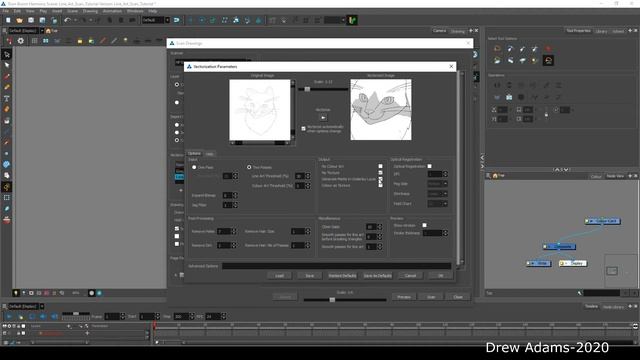This screenshot has height=360, width=640.
Task: Click the red icon in Select Tool Options row
Action: [x=548, y=49]
